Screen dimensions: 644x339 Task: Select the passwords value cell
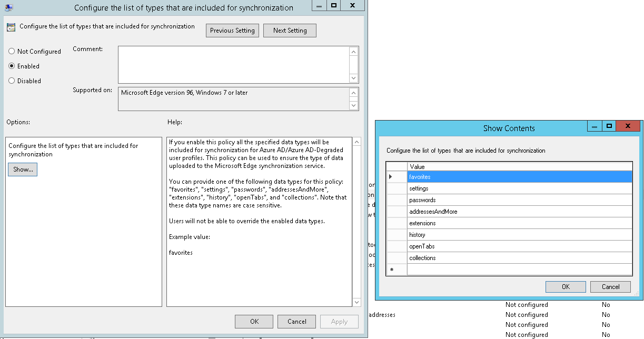coord(520,200)
